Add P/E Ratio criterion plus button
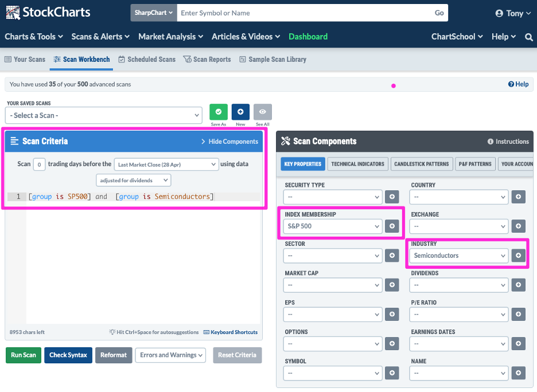 pyautogui.click(x=519, y=315)
